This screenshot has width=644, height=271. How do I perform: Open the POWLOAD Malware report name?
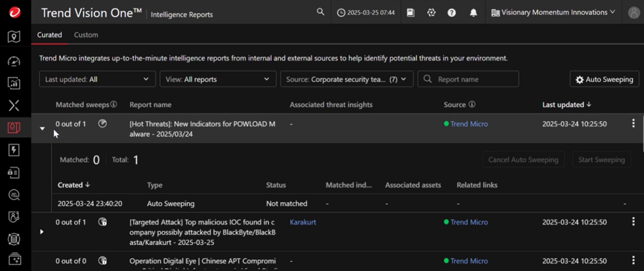click(x=202, y=129)
